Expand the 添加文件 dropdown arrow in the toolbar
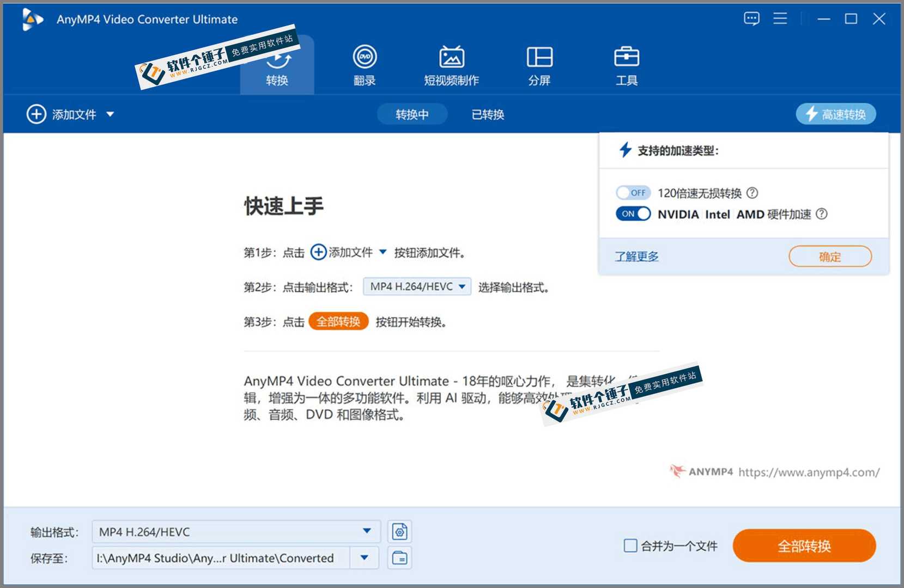This screenshot has width=904, height=588. point(110,114)
